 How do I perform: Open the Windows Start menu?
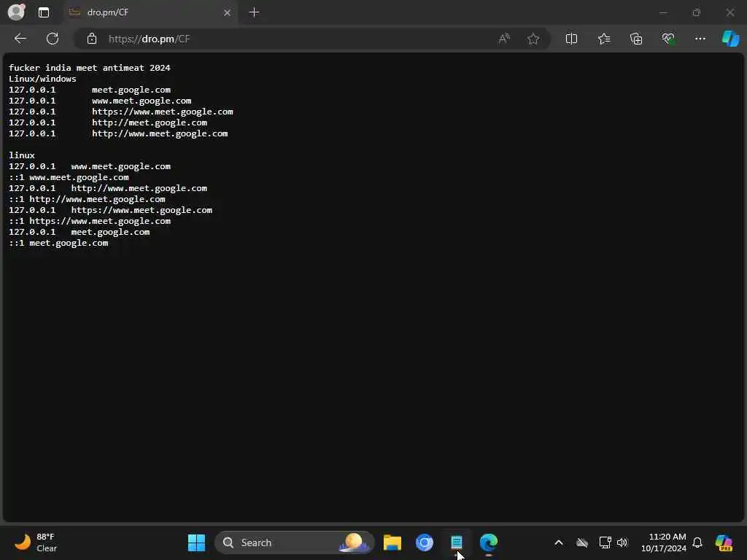196,542
